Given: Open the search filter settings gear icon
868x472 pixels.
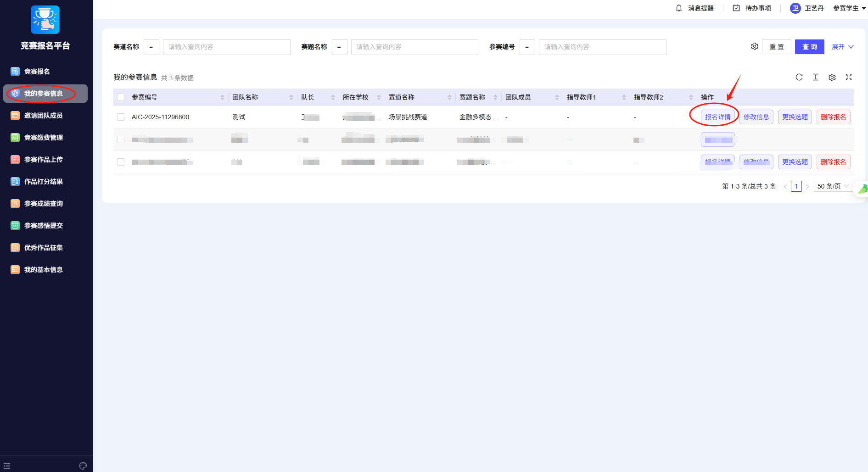Looking at the screenshot, I should [x=755, y=46].
